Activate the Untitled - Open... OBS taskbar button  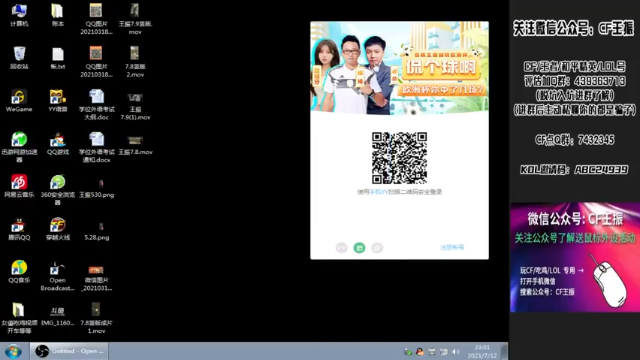(x=69, y=351)
